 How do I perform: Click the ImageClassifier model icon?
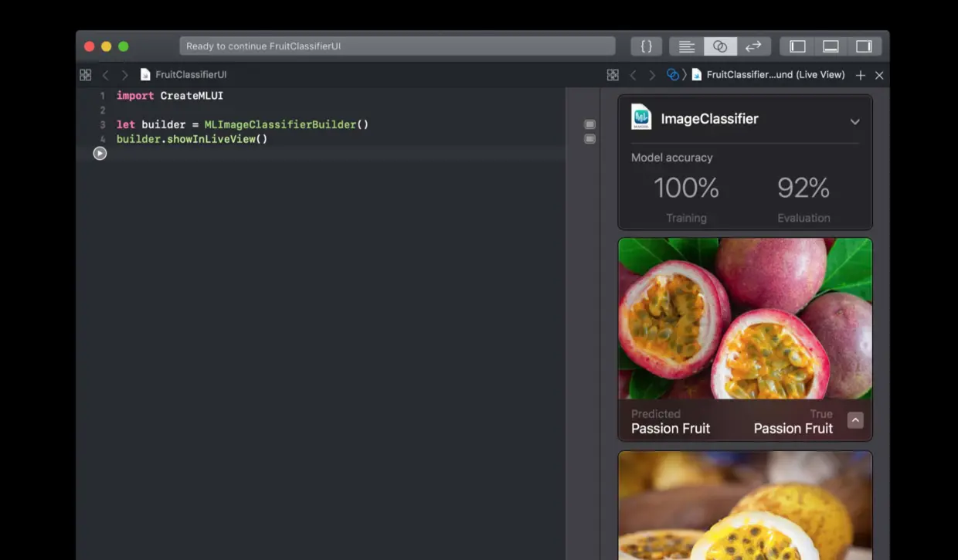pyautogui.click(x=641, y=117)
